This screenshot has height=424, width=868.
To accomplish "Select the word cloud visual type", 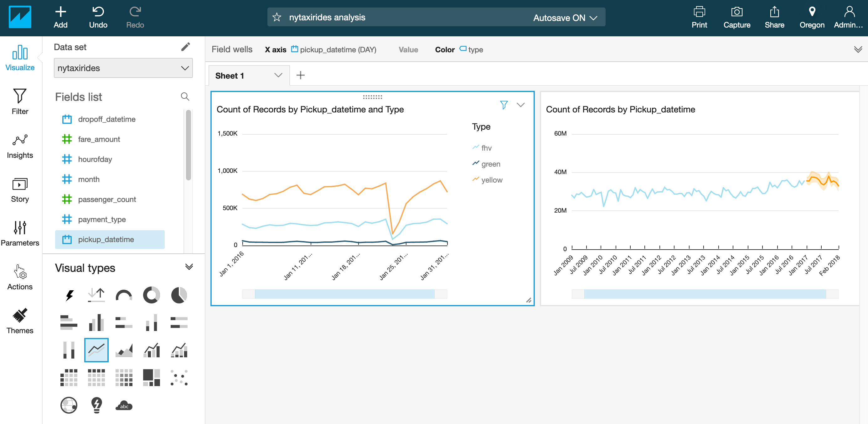I will (x=124, y=405).
